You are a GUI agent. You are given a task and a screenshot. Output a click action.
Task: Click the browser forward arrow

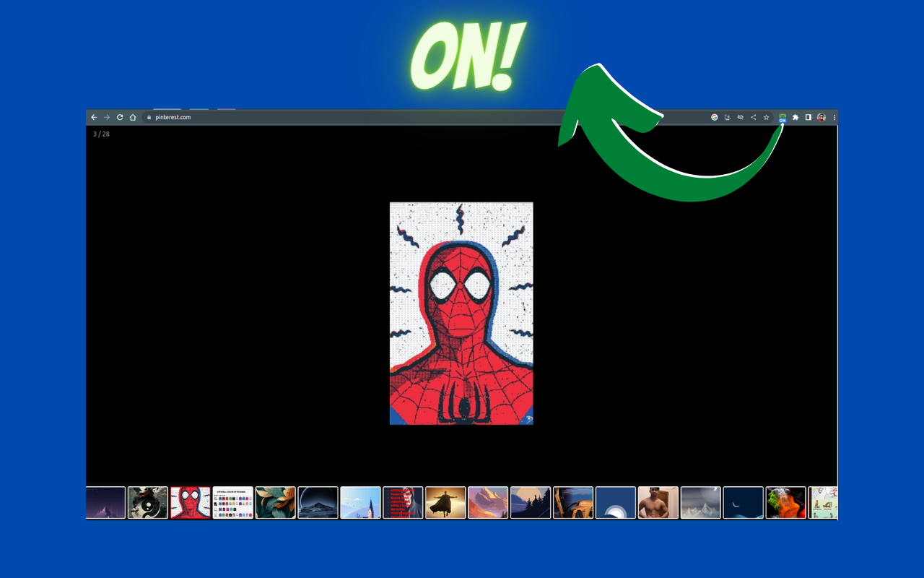coord(107,117)
